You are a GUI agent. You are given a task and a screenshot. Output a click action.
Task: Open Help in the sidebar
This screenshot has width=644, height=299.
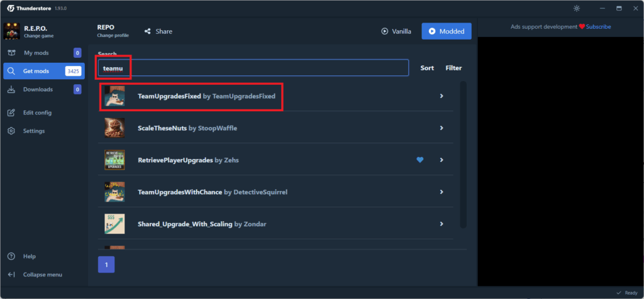[x=43, y=256]
